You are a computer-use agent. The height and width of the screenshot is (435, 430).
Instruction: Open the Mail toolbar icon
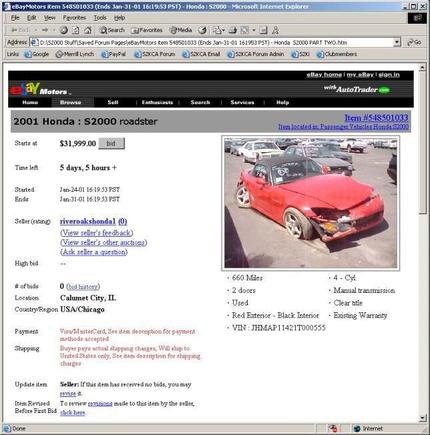(217, 30)
